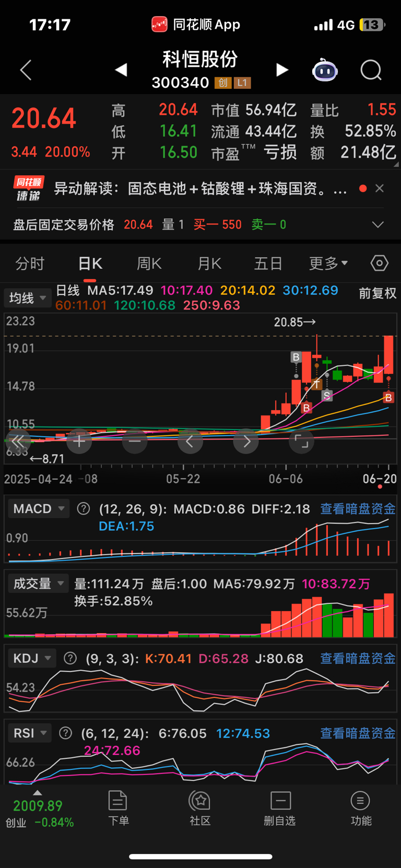401x868 pixels.
Task: Tap the gray B marker on chart
Action: click(296, 357)
